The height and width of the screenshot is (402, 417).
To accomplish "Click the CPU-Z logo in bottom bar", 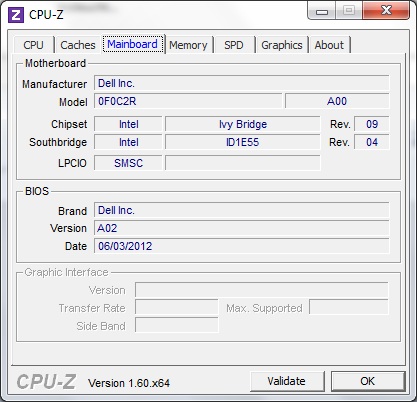I will (x=46, y=382).
